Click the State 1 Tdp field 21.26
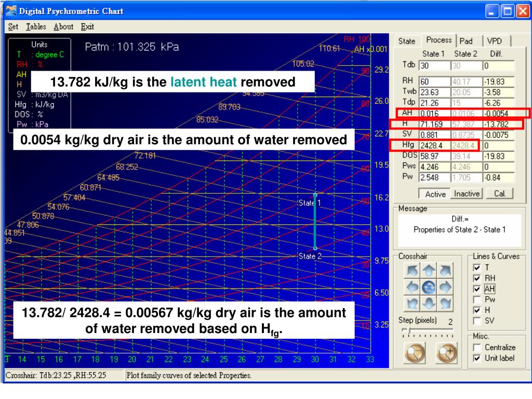 click(x=435, y=103)
